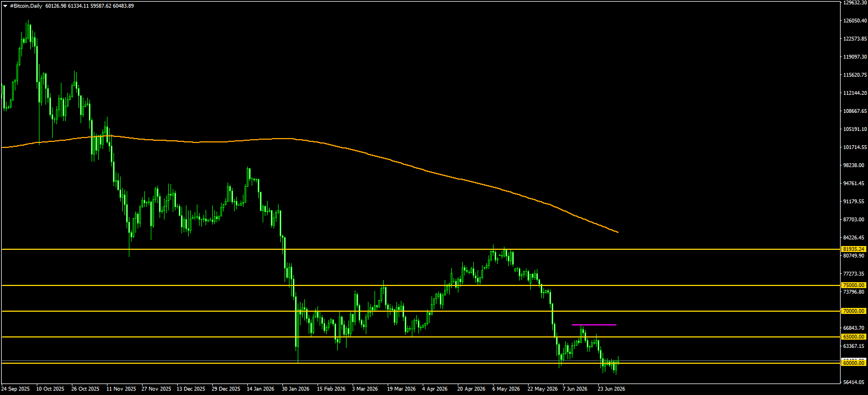Screen dimensions: 868x395
Task: Select the short magenta horizontal line
Action: tap(594, 325)
